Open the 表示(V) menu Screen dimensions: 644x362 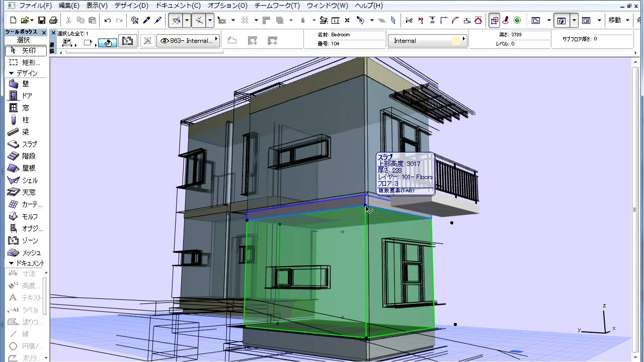click(97, 6)
